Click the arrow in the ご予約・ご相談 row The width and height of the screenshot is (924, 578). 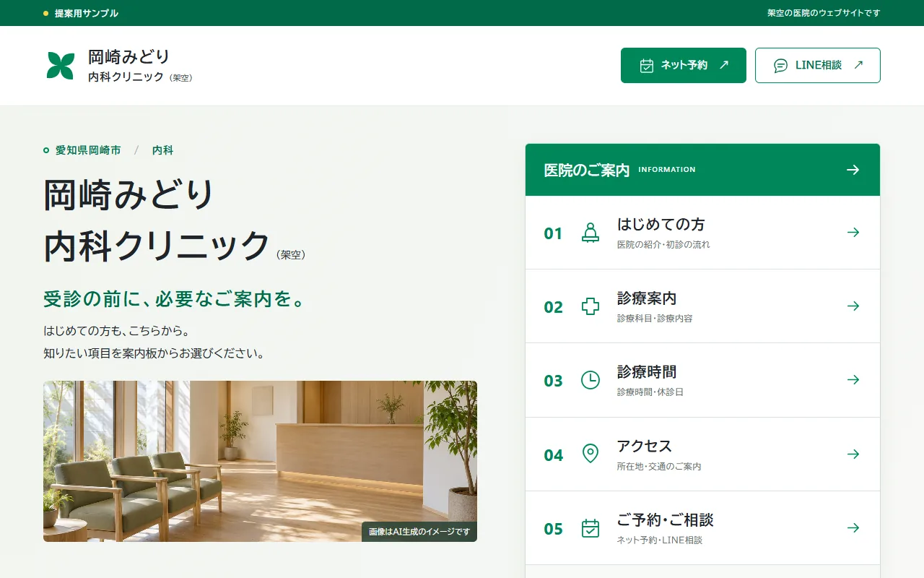(x=853, y=528)
